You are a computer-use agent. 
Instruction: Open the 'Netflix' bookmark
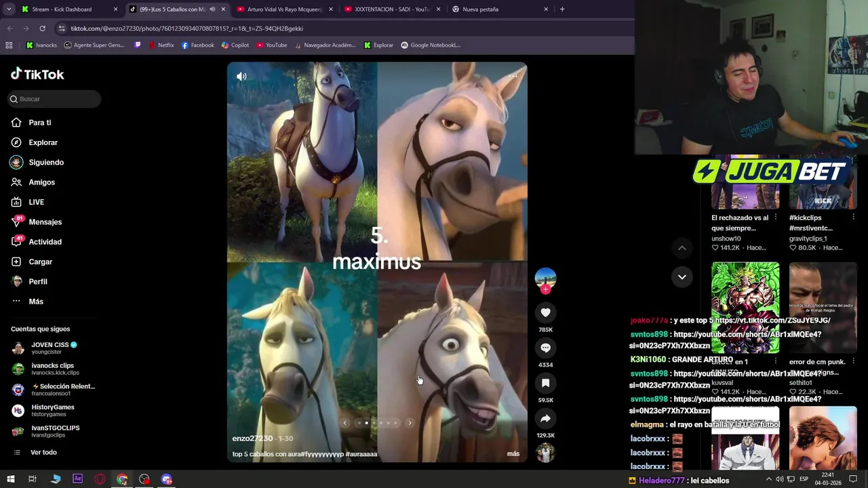(161, 45)
